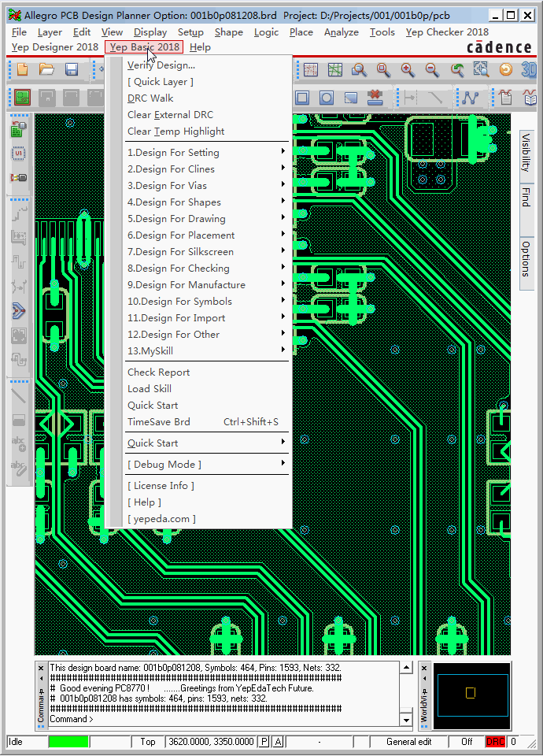Click the Vertex edit zigzag icon
Viewport: 543px width, 756px height.
coord(470,98)
